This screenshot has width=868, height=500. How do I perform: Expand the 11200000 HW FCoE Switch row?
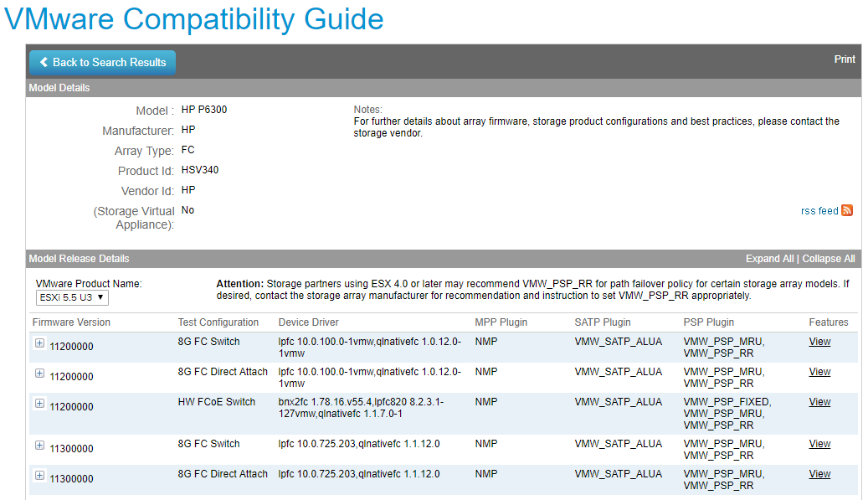(40, 404)
